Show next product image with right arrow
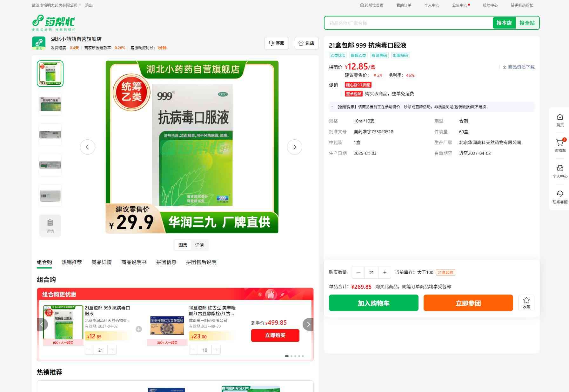 tap(294, 147)
